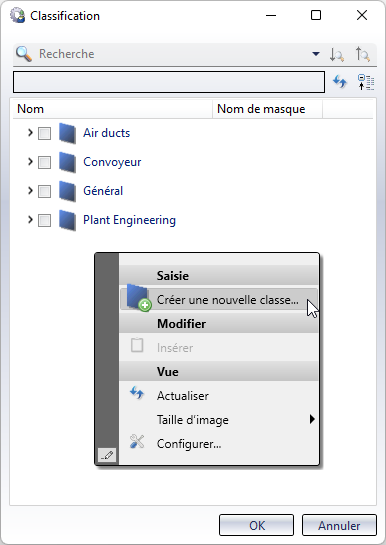Click the Plant Engineering folder icon
Screen dimensions: 386x545
pyautogui.click(x=67, y=220)
